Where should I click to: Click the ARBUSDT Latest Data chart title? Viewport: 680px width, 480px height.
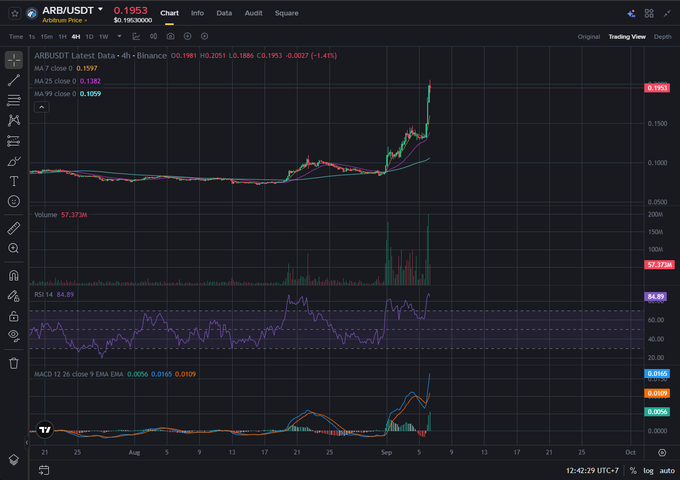click(100, 56)
